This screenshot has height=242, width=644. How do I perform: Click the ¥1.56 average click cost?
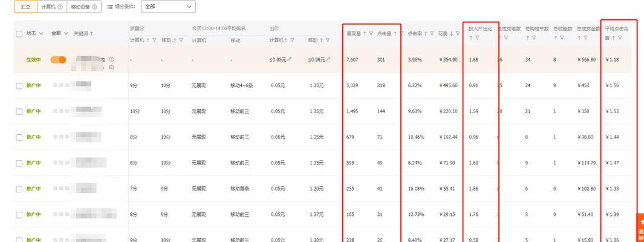tap(613, 85)
